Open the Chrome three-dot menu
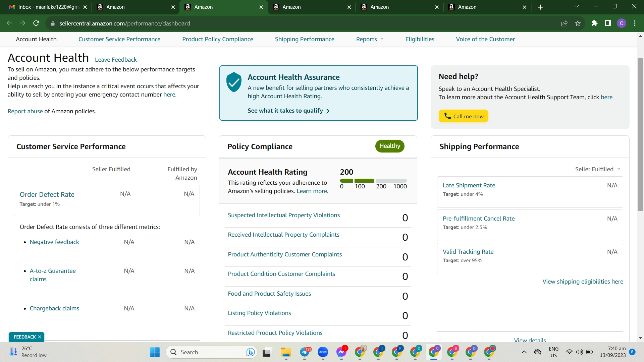 [x=635, y=23]
